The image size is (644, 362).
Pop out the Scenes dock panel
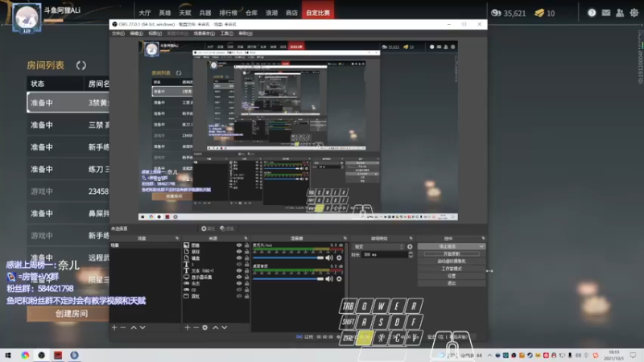click(177, 238)
